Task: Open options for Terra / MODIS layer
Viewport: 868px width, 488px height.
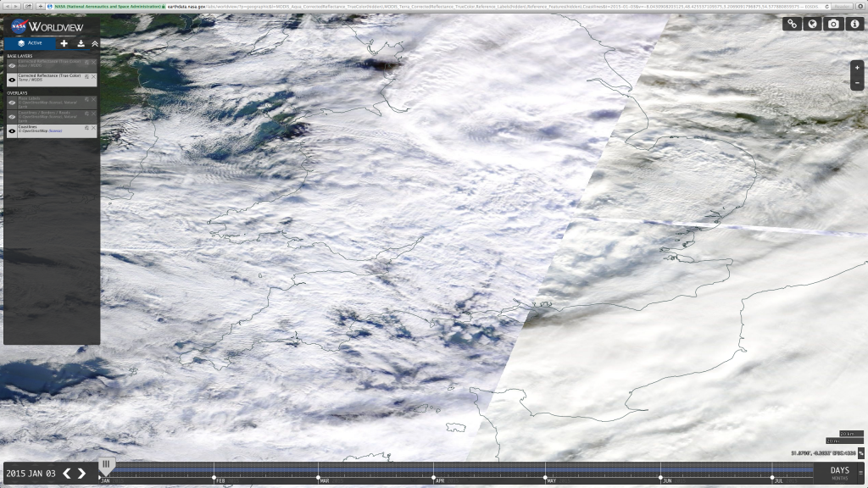Action: point(87,77)
